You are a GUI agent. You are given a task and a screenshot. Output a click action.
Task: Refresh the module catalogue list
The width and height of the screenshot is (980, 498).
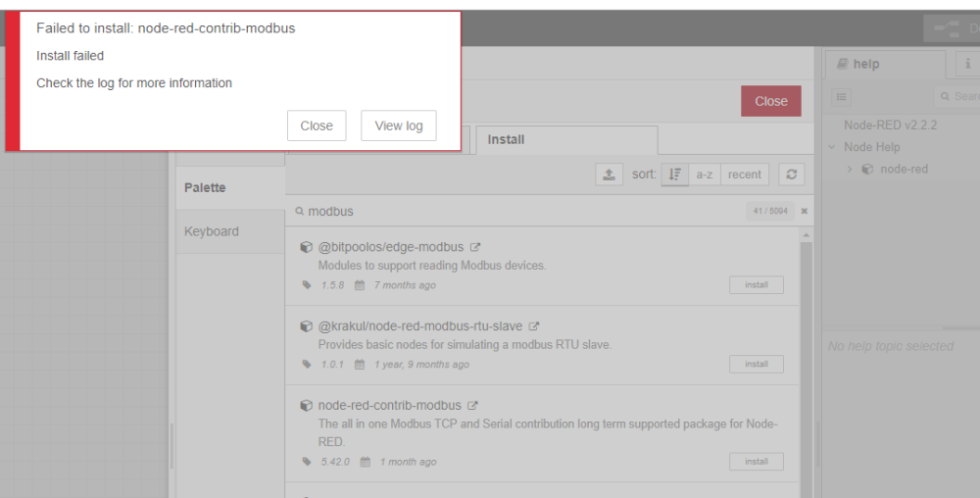(791, 174)
